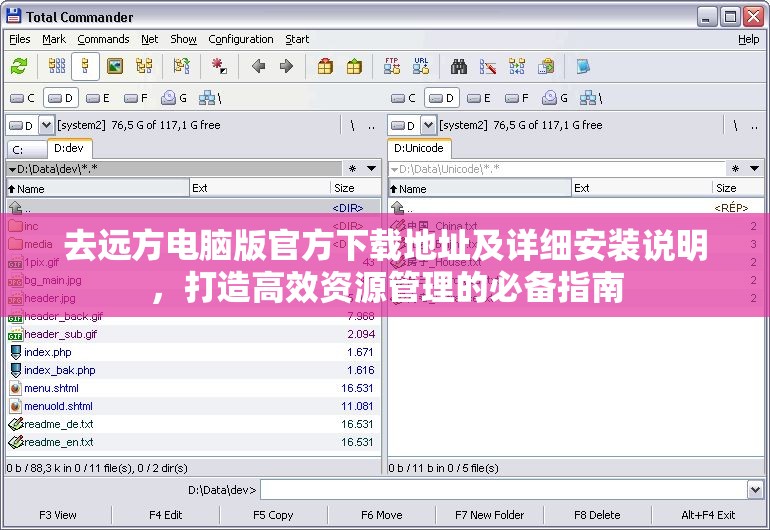
Task: Click the unpack files gift icon
Action: pyautogui.click(x=354, y=66)
